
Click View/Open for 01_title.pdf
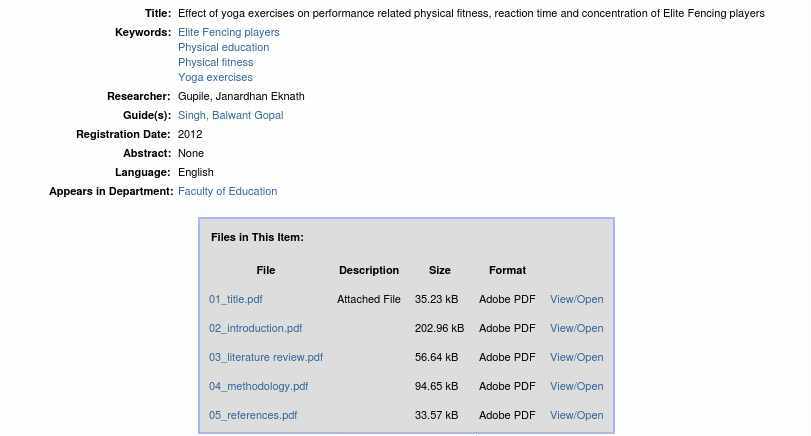click(x=577, y=299)
